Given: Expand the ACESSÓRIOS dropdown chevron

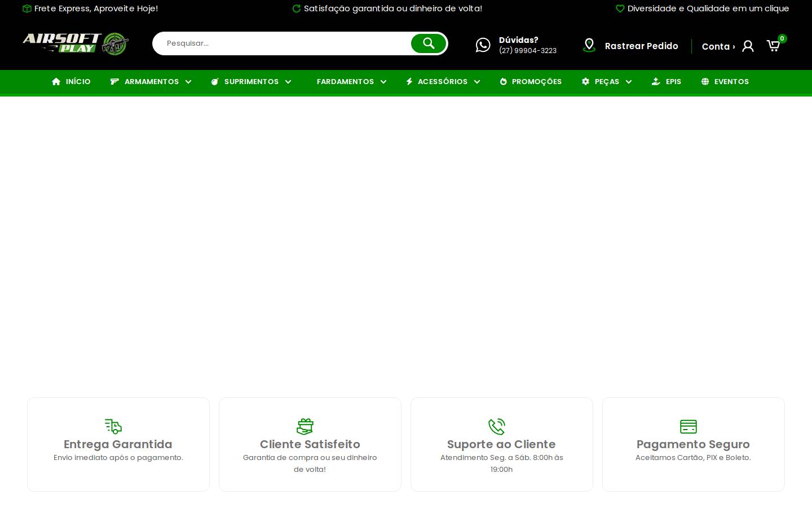Looking at the screenshot, I should tap(477, 82).
